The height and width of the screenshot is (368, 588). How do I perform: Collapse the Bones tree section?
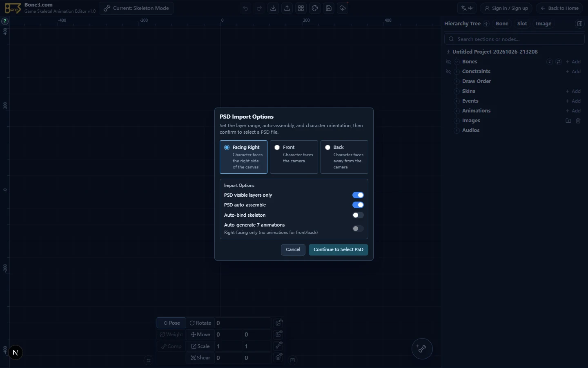coord(457,62)
